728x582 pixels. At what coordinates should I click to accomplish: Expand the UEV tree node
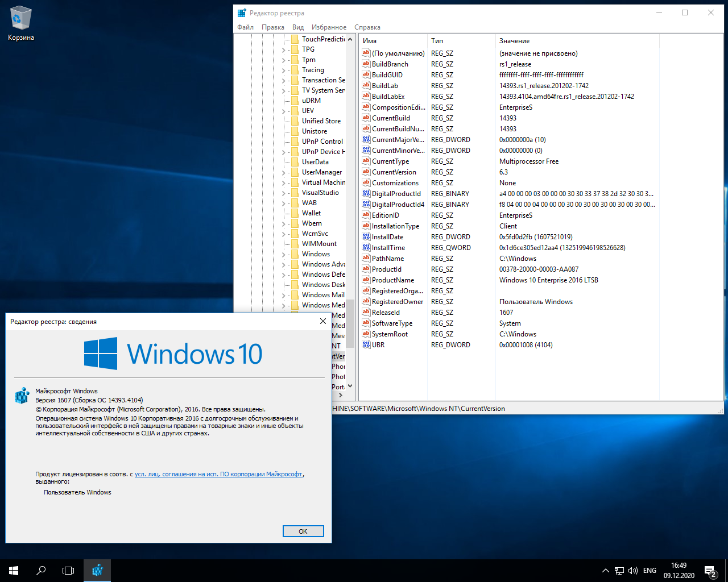(x=284, y=111)
